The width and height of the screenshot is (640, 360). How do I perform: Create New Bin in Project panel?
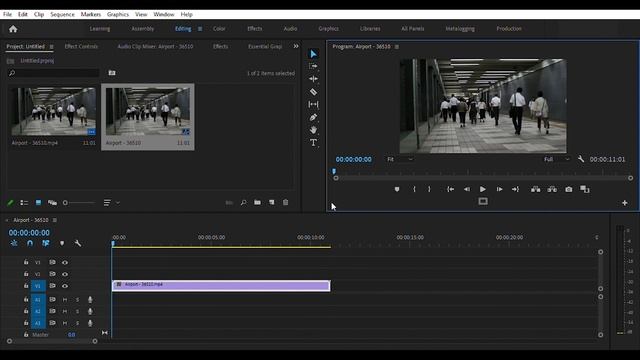coord(257,202)
